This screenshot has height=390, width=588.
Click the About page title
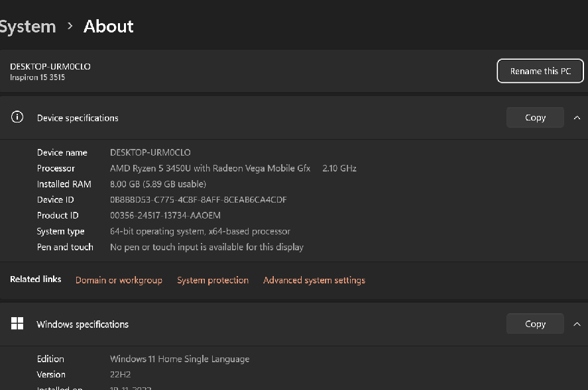point(108,26)
